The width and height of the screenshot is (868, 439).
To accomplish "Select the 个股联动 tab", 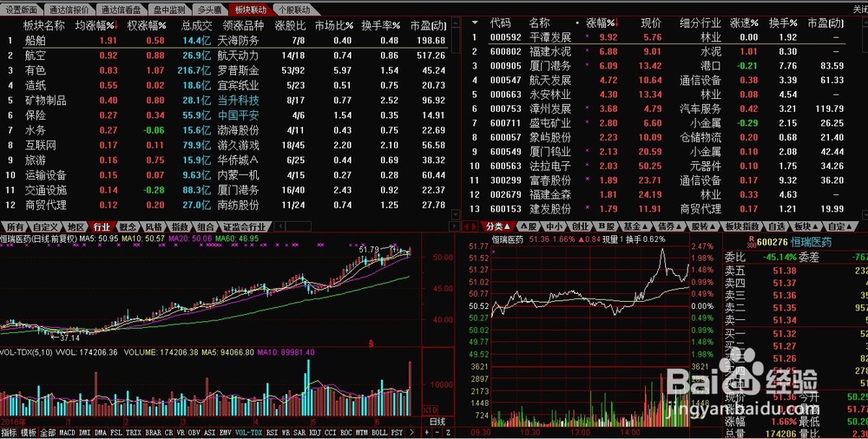I will click(294, 10).
